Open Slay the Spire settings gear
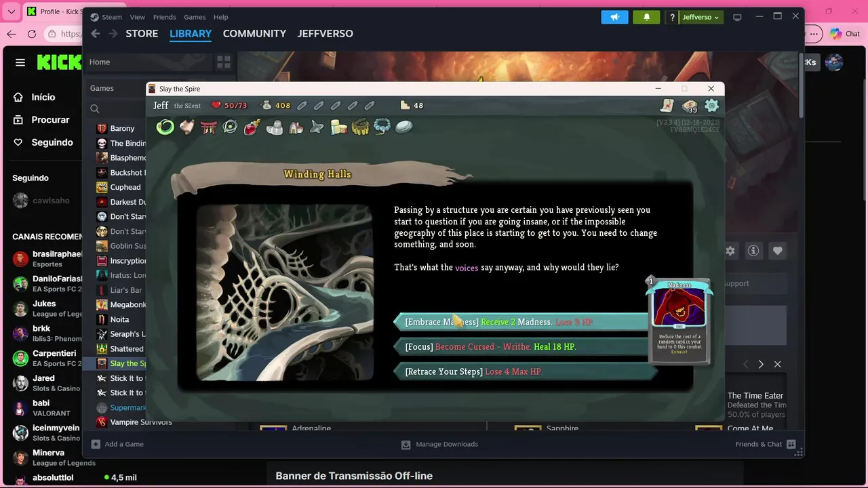 [711, 105]
